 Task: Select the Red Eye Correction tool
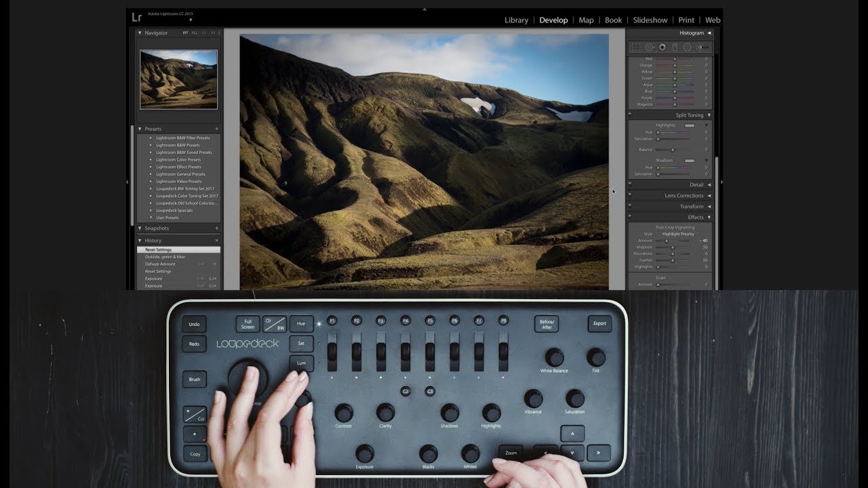[663, 47]
